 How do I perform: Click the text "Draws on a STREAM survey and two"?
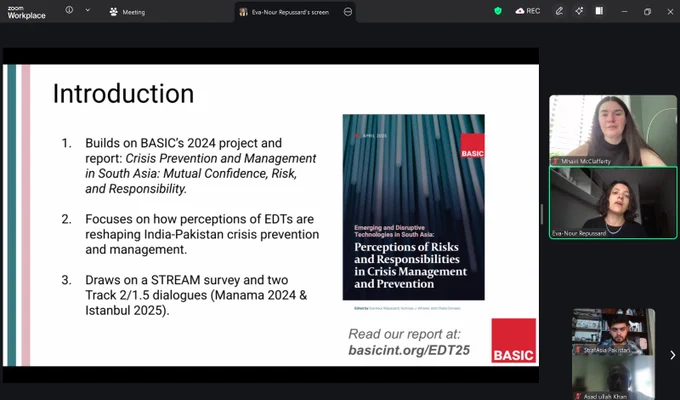pos(186,280)
